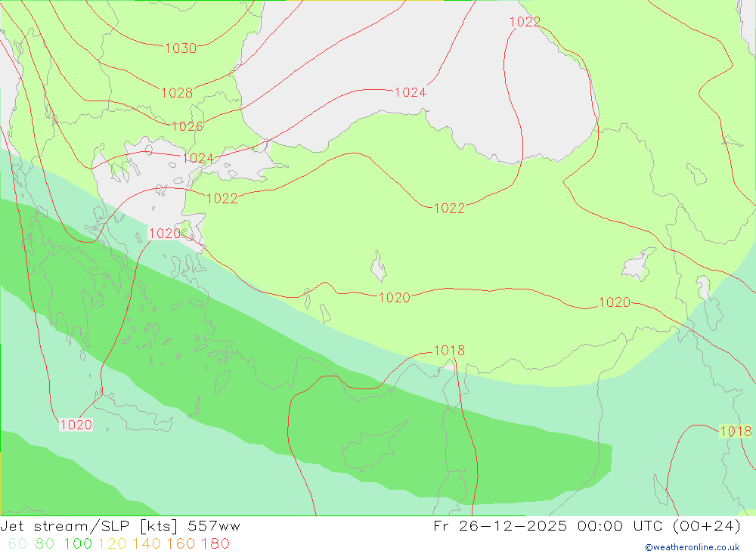Click the 'Fr 26-12-2025' date text

pos(500,526)
